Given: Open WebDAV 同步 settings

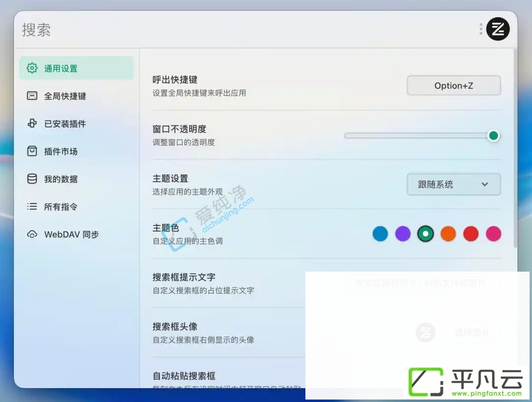Looking at the screenshot, I should pos(76,234).
